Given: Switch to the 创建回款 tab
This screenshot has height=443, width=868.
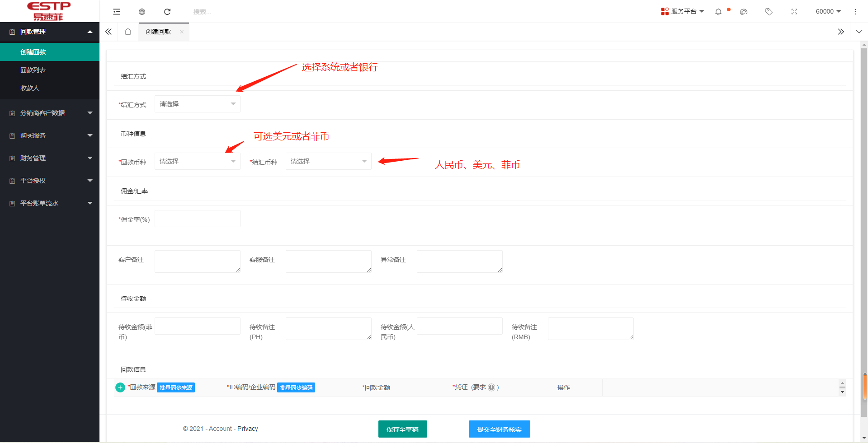Looking at the screenshot, I should point(158,32).
